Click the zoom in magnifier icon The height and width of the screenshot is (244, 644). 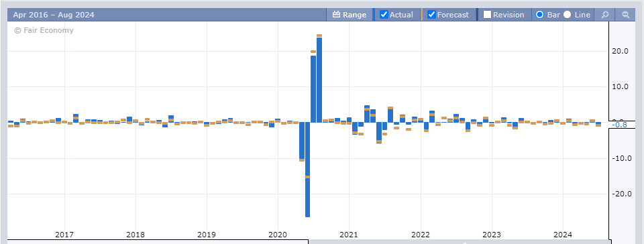pyautogui.click(x=604, y=15)
